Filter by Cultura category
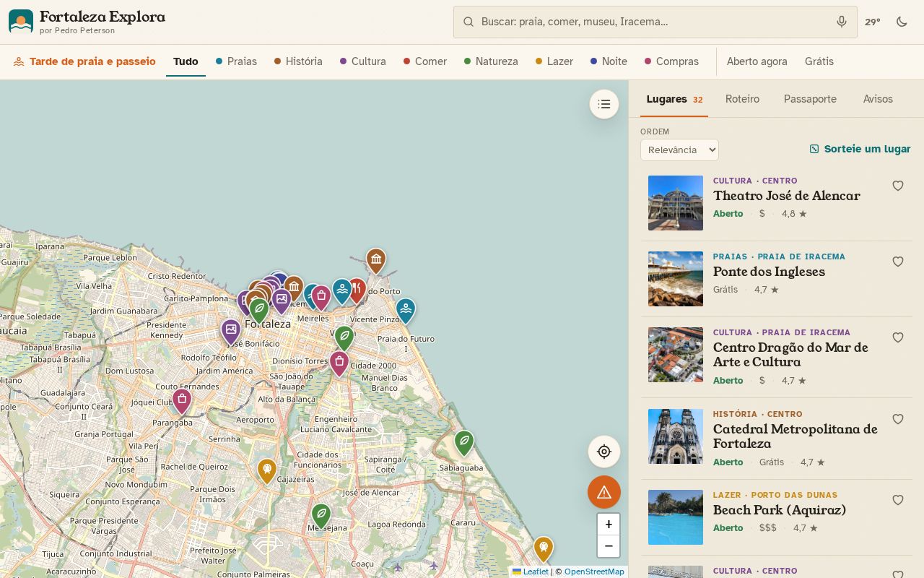 363,61
